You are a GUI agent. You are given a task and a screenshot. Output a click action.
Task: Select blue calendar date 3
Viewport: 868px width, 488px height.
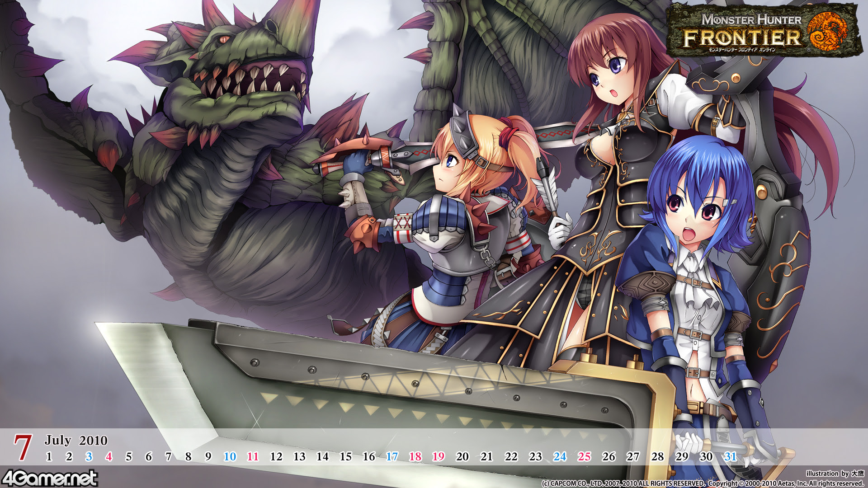[89, 456]
